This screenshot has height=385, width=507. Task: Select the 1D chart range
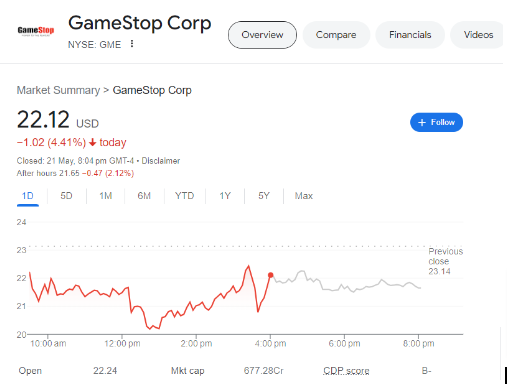pyautogui.click(x=28, y=196)
